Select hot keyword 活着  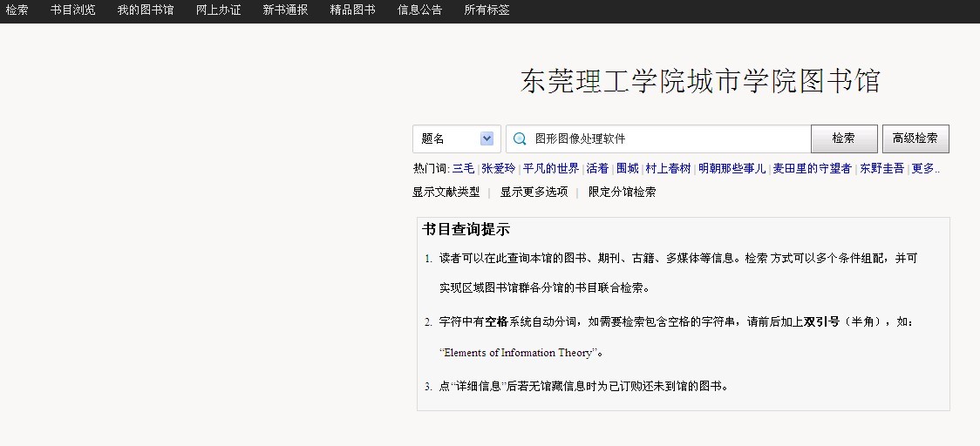pyautogui.click(x=597, y=169)
